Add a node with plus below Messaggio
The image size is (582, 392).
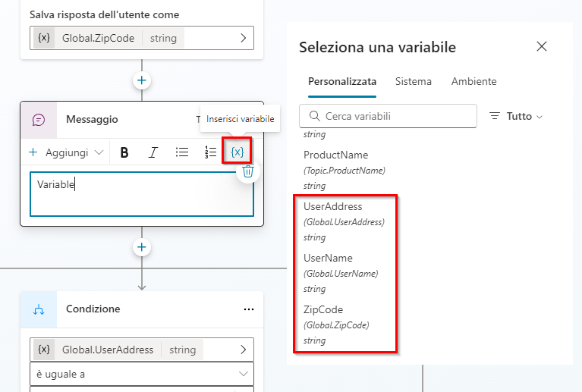pos(142,247)
